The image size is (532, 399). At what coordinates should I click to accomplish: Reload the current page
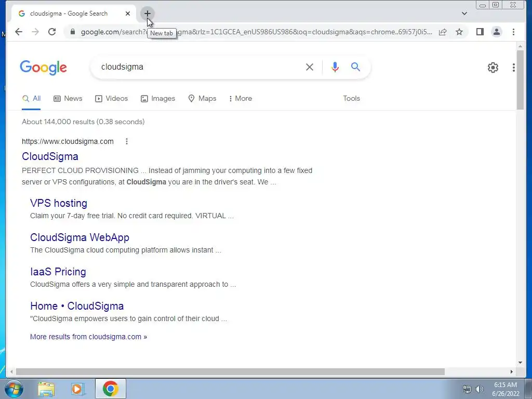tap(52, 32)
